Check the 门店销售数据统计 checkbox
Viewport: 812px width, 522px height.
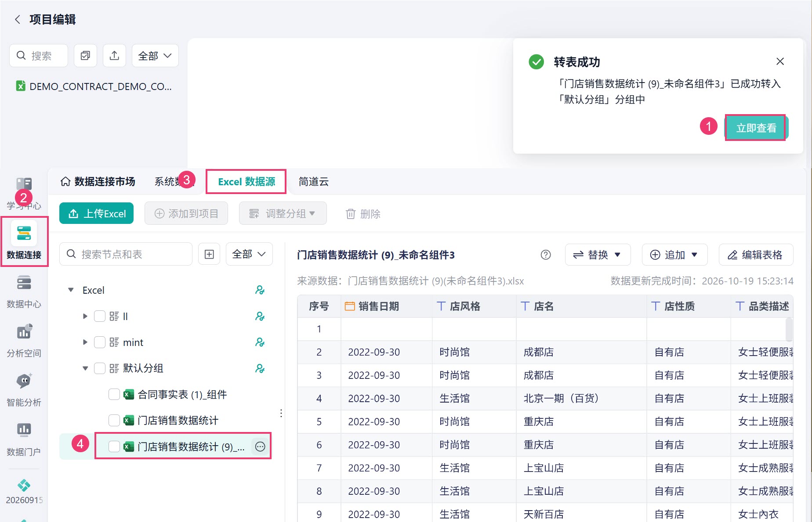point(114,420)
